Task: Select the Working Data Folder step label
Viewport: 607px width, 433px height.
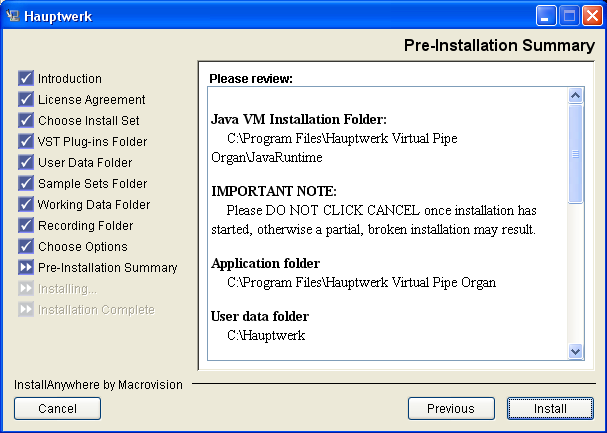Action: click(94, 204)
